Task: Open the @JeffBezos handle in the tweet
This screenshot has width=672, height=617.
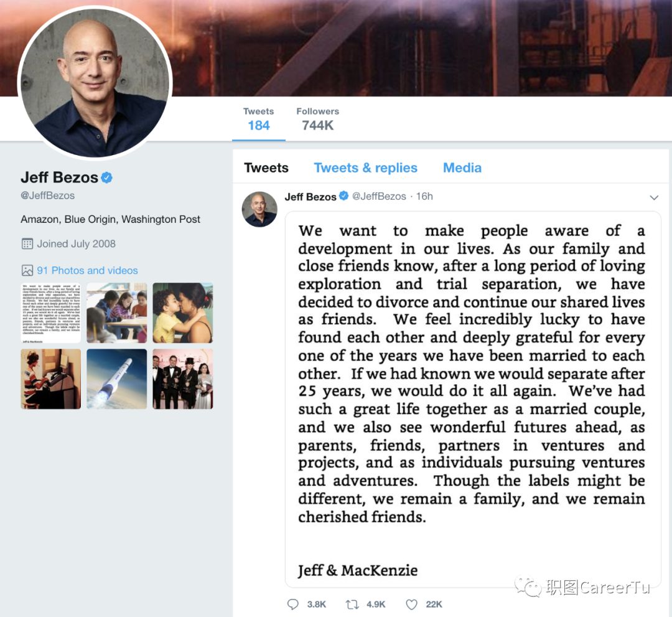Action: tap(379, 196)
